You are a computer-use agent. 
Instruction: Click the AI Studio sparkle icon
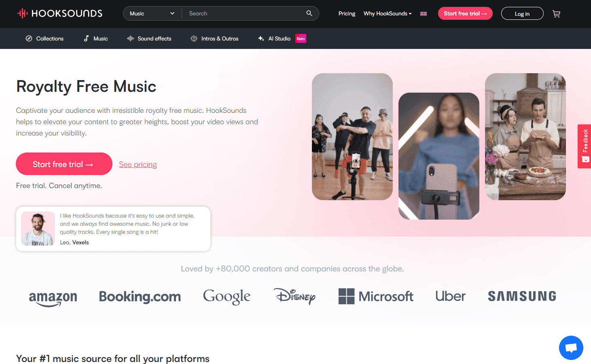click(x=261, y=38)
